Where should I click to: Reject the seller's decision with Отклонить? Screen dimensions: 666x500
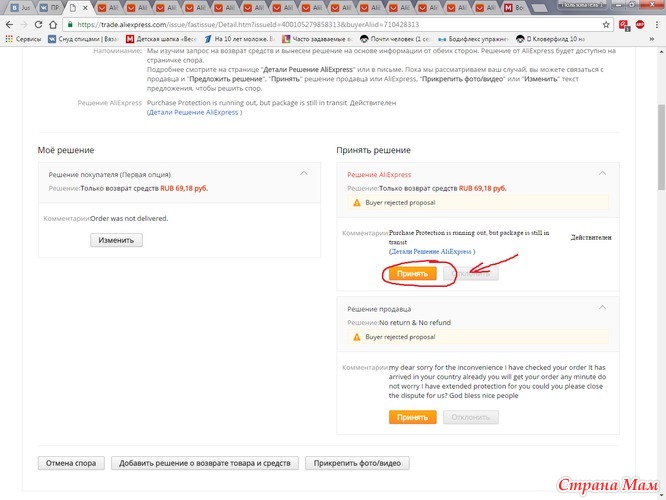pyautogui.click(x=471, y=417)
